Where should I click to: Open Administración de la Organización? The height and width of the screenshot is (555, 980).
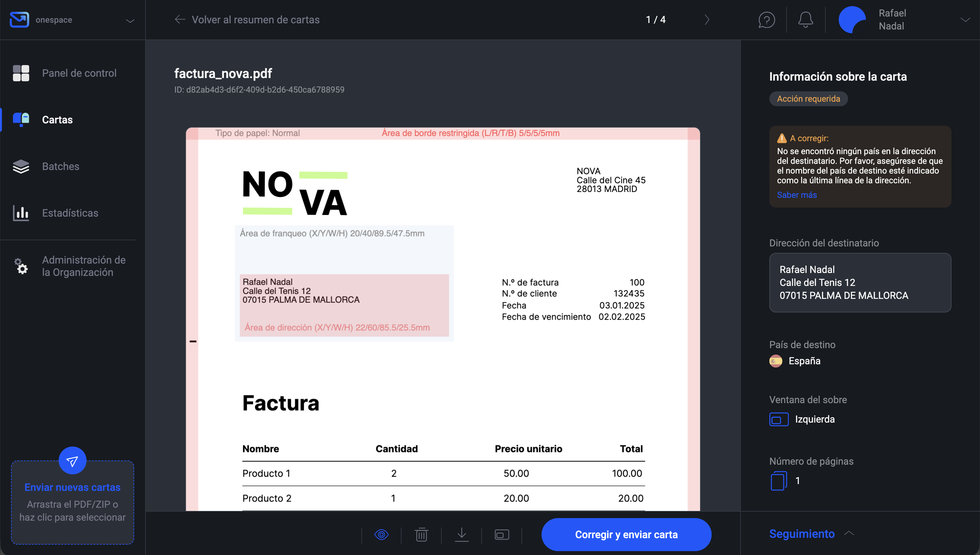click(83, 266)
